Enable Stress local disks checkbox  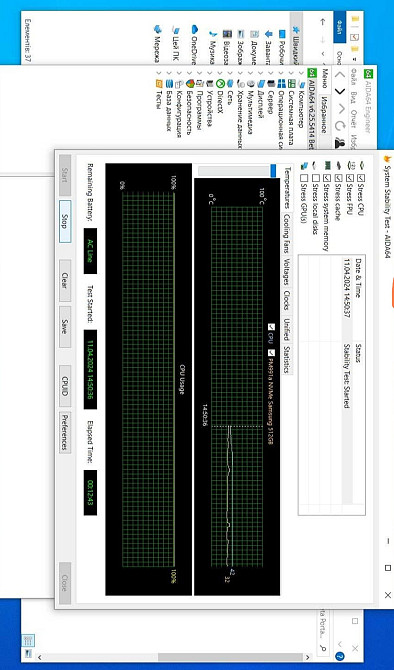pyautogui.click(x=316, y=177)
